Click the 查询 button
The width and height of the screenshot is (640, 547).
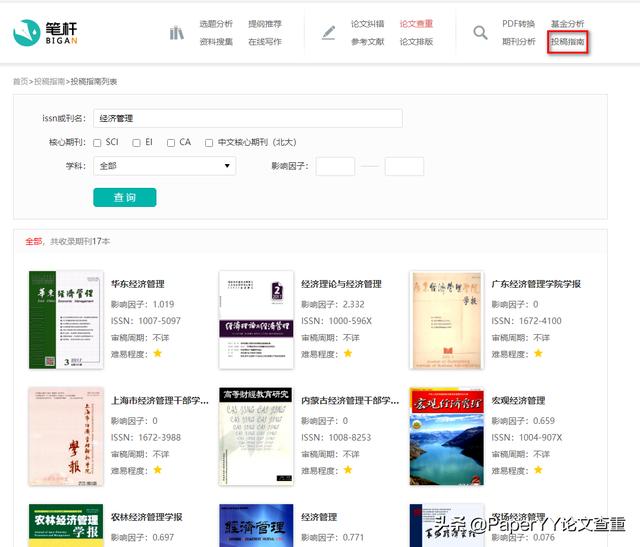tap(124, 198)
